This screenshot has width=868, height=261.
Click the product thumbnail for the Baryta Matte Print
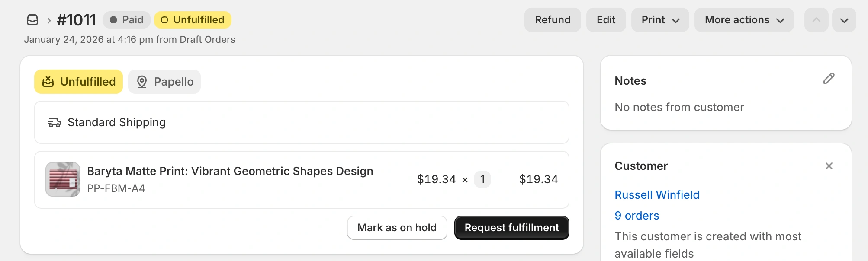click(62, 179)
